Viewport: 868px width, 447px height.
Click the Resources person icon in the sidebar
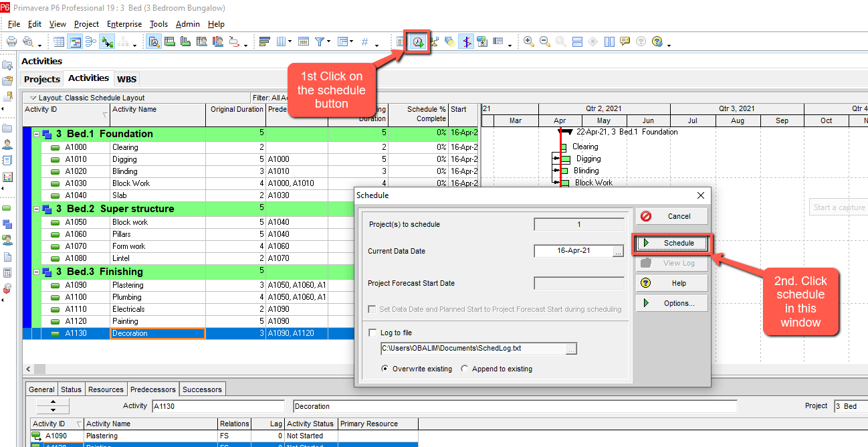click(7, 145)
